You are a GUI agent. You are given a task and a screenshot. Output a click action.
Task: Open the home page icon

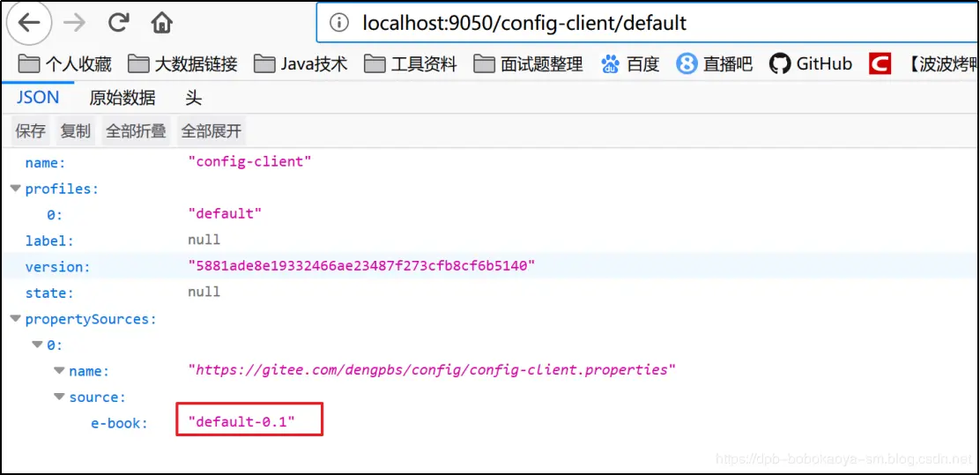(161, 24)
